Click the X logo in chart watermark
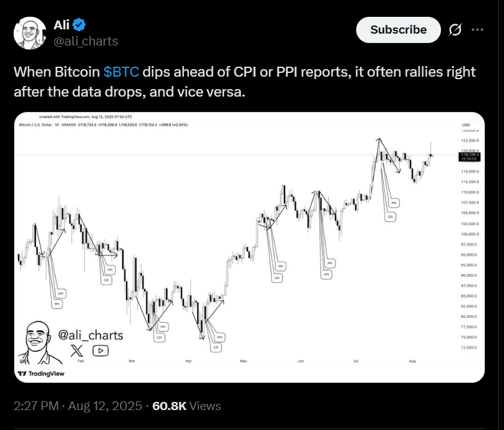The width and height of the screenshot is (504, 430). 77,350
